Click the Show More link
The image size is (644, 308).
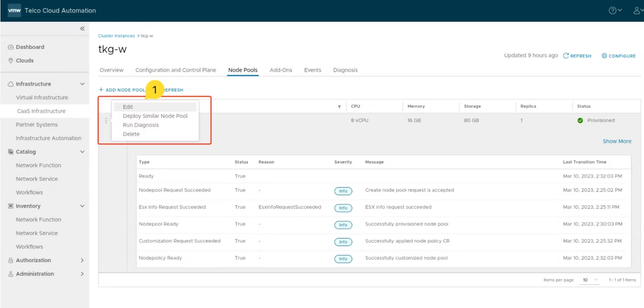(617, 141)
